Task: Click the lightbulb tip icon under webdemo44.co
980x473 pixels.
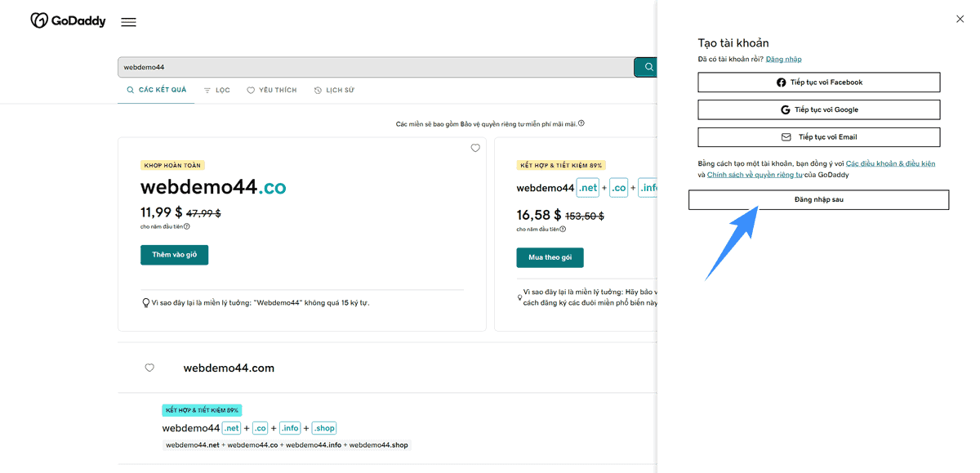Action: [x=145, y=303]
